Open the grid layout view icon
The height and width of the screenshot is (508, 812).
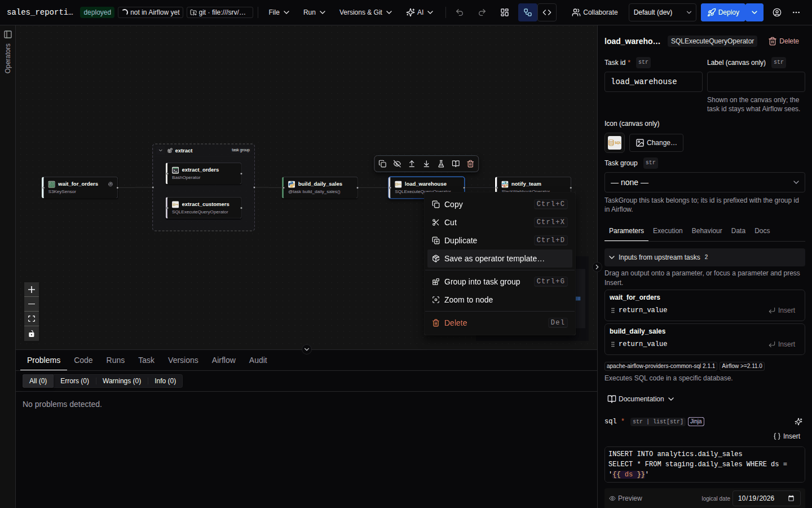[505, 12]
